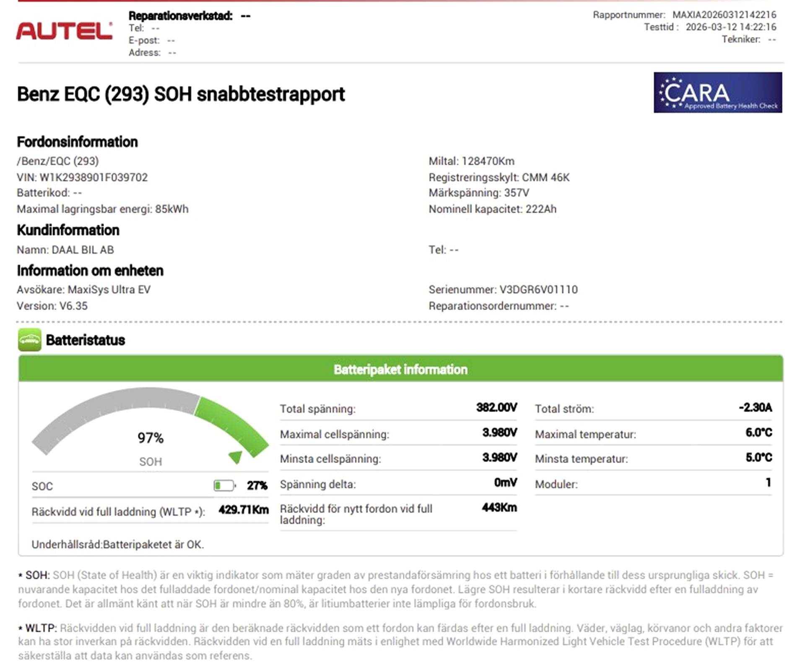
Task: Click the report title Benz EQC SOH snabbtestrapport
Action: point(181,94)
